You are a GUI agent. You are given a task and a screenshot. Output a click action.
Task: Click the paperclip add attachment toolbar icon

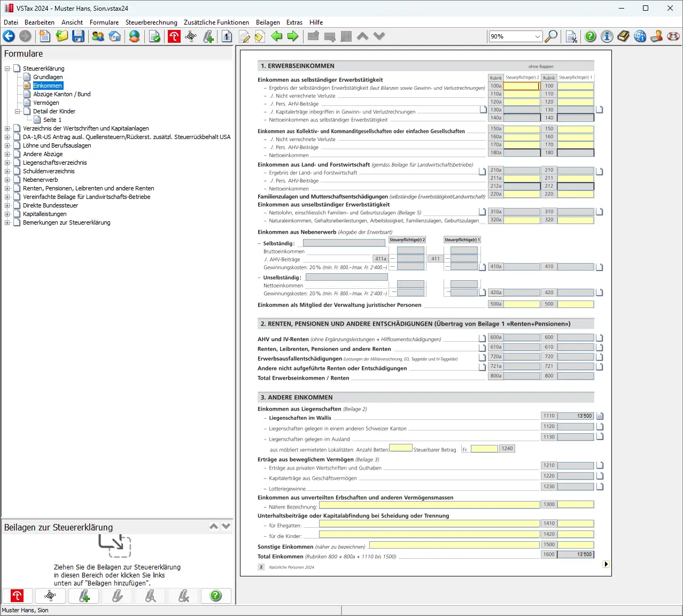(x=208, y=36)
